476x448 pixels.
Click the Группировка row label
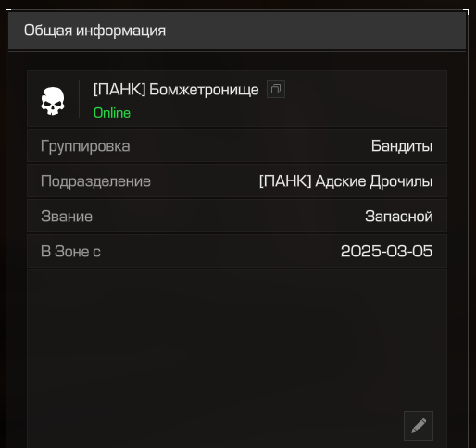tap(85, 146)
